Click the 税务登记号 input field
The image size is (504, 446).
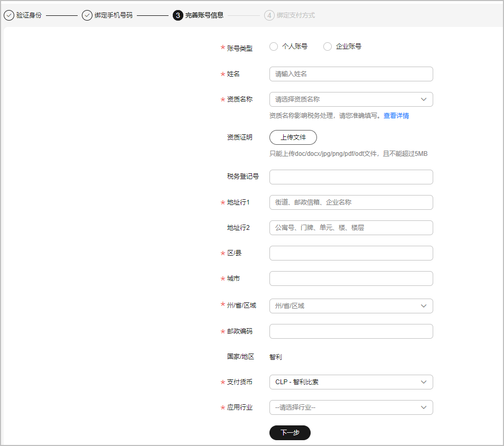pos(351,176)
